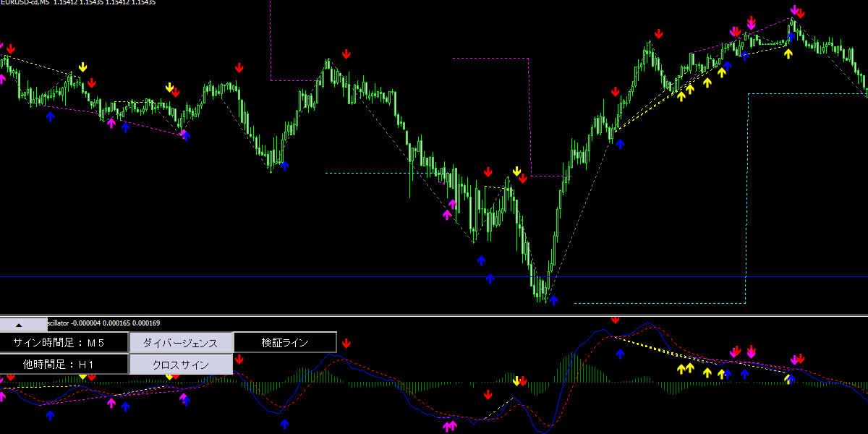The width and height of the screenshot is (868, 434).
Task: Click the paired magenta up arrows at oscillator bottom
Action: tap(450, 426)
